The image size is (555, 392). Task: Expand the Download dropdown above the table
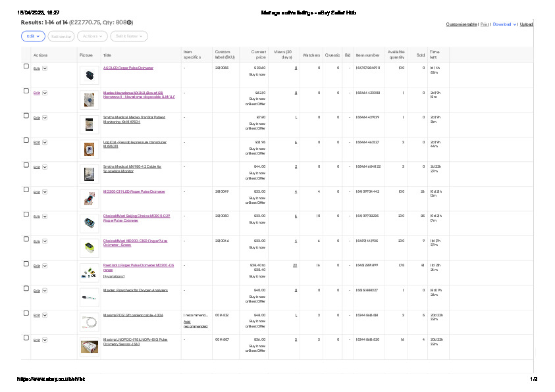coord(504,24)
